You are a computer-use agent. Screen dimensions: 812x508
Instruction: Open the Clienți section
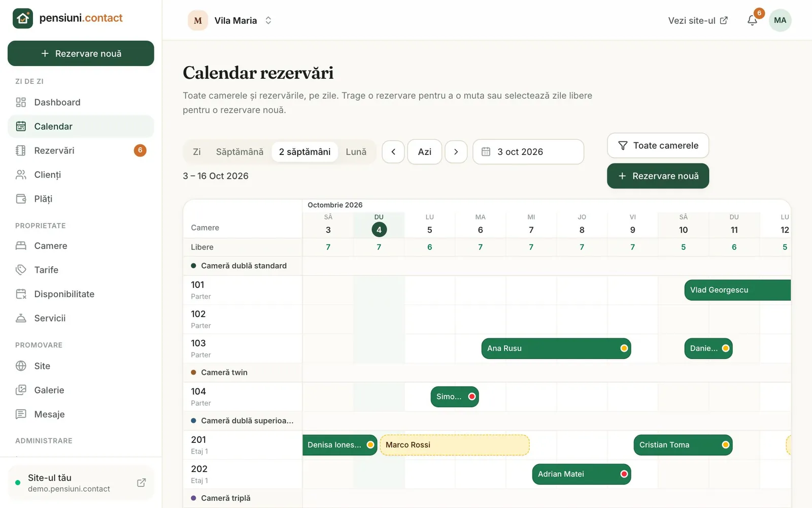tap(81, 175)
